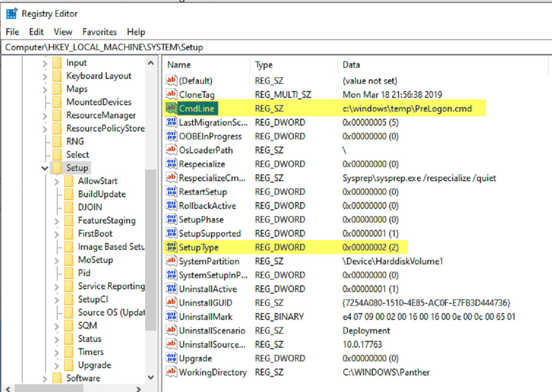Viewport: 552px width, 392px height.
Task: Select the Select key in tree
Action: 78,154
